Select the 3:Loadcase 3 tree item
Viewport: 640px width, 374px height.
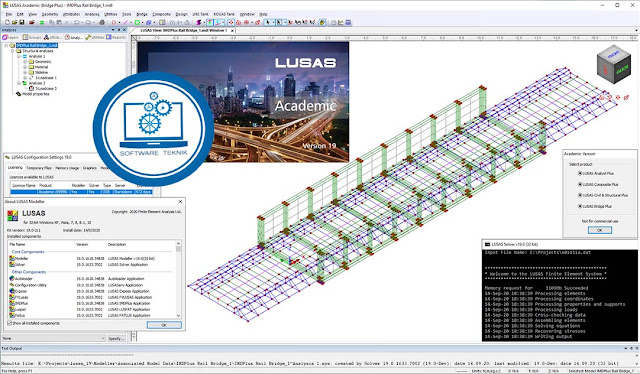pos(46,88)
